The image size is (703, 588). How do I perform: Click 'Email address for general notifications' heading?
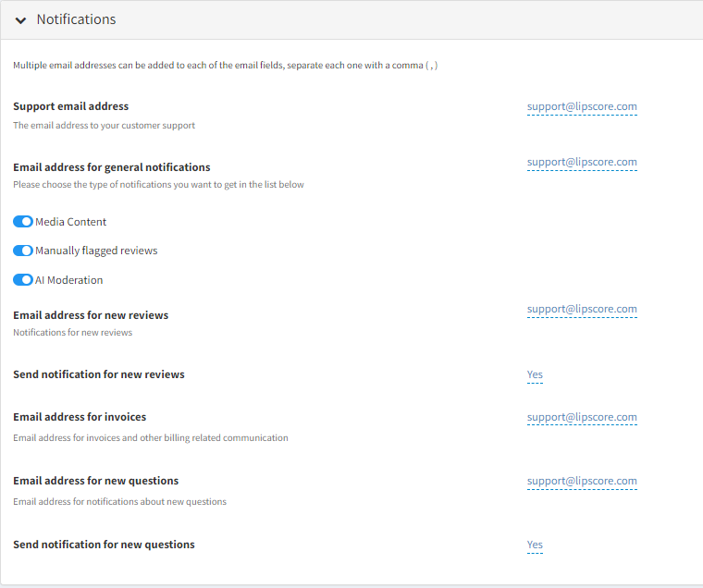point(112,167)
